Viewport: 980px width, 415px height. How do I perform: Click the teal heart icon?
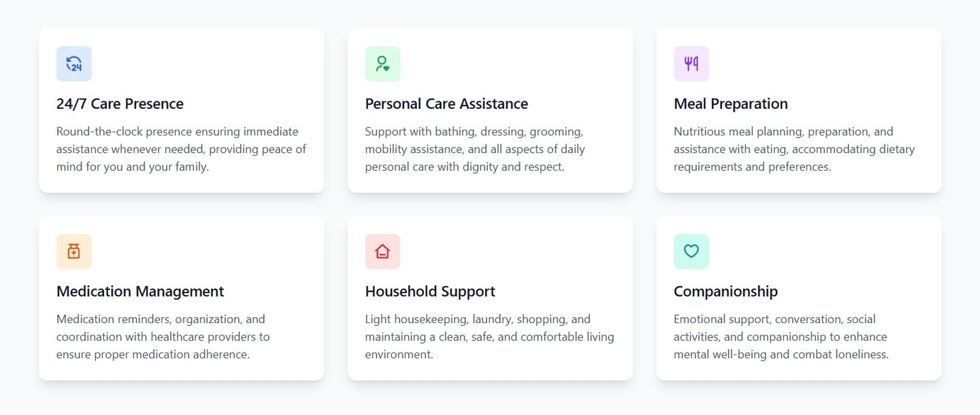[691, 252]
